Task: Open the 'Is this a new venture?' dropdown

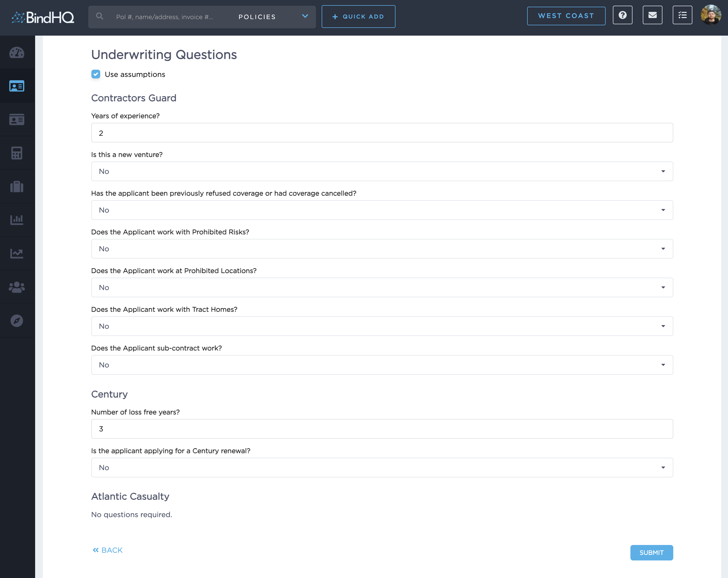Action: click(x=382, y=171)
